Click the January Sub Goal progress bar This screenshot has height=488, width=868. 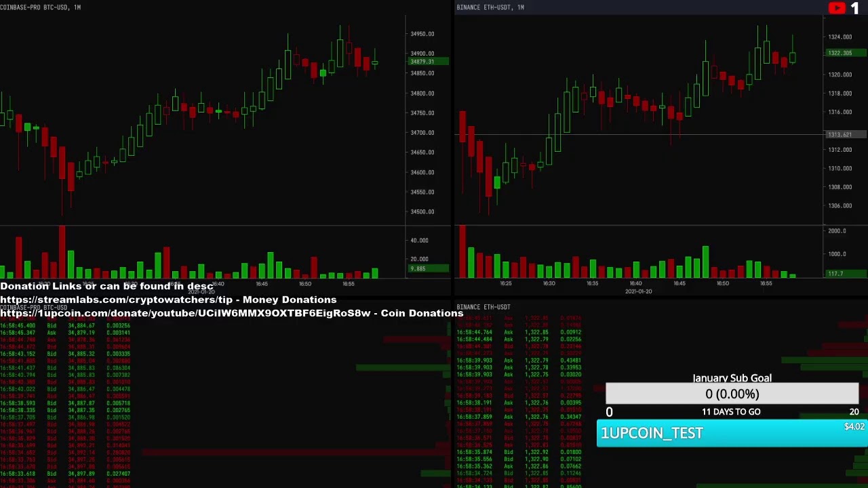(732, 394)
